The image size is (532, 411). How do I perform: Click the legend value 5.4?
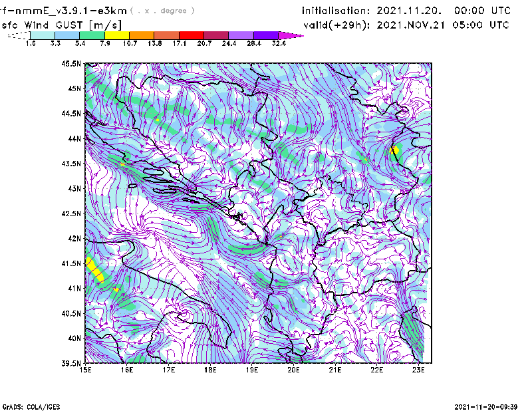80,43
